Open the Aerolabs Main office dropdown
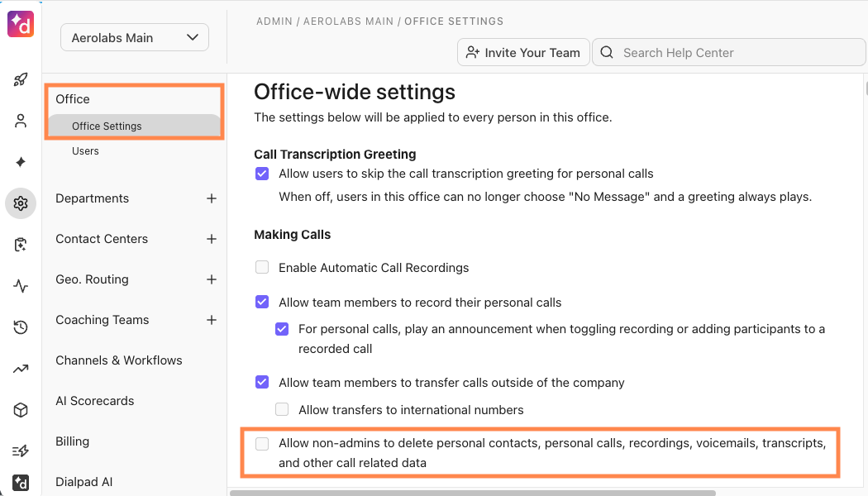 coord(135,38)
